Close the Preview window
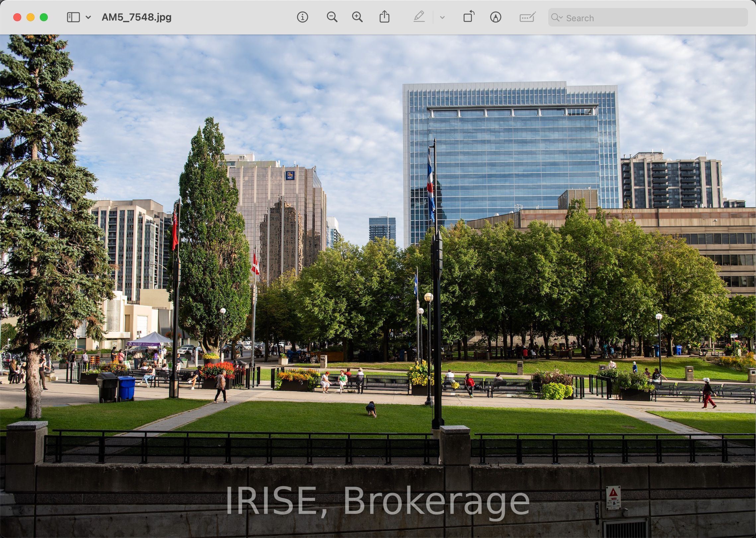This screenshot has height=538, width=756. click(x=17, y=17)
